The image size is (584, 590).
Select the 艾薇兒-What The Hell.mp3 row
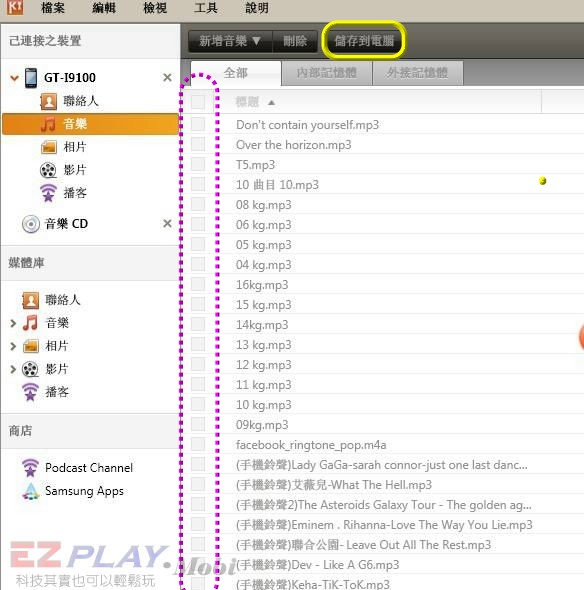click(383, 485)
